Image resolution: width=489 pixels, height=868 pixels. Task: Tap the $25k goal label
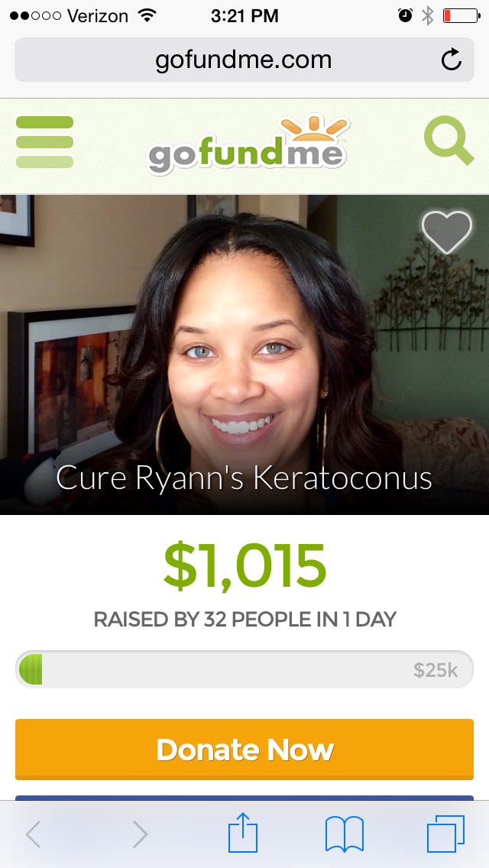(436, 670)
